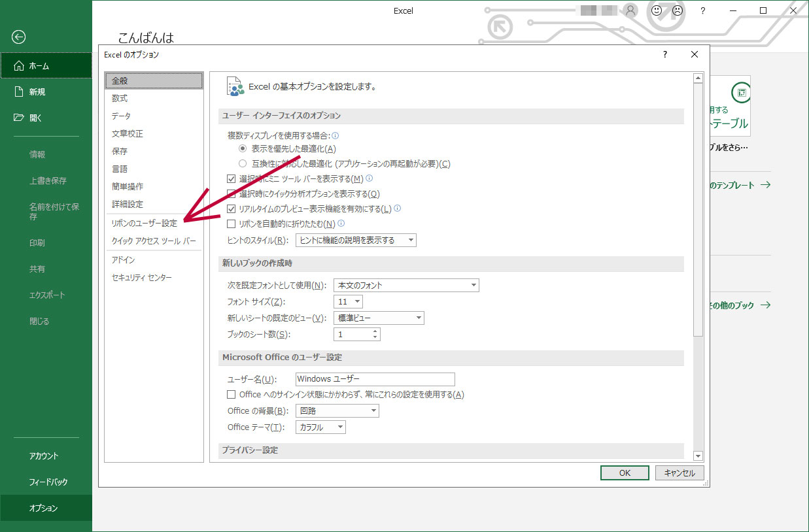Open the 開く backstage page
809x532 pixels.
click(46, 118)
